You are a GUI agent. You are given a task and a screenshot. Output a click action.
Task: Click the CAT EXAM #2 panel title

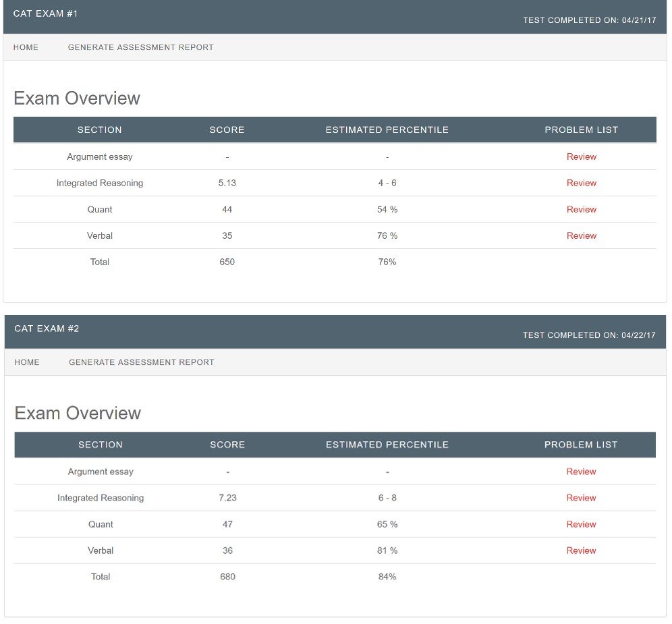pyautogui.click(x=47, y=329)
